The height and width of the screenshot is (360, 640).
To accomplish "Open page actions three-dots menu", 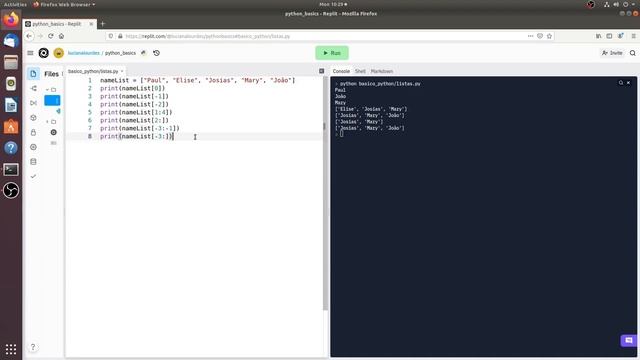I will [530, 36].
